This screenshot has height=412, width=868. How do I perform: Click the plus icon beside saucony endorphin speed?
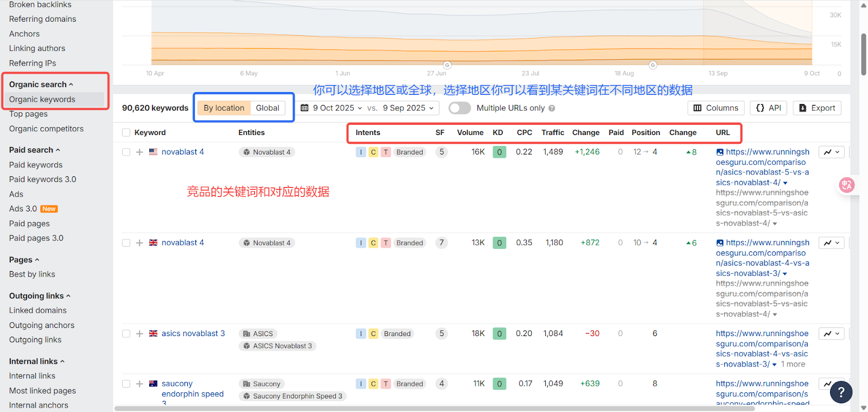[139, 384]
